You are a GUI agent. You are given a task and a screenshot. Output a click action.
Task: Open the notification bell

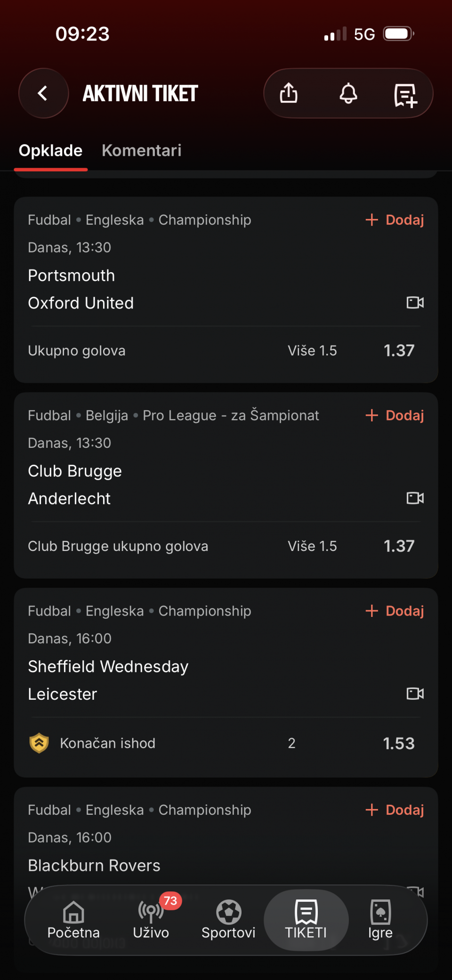pyautogui.click(x=348, y=93)
